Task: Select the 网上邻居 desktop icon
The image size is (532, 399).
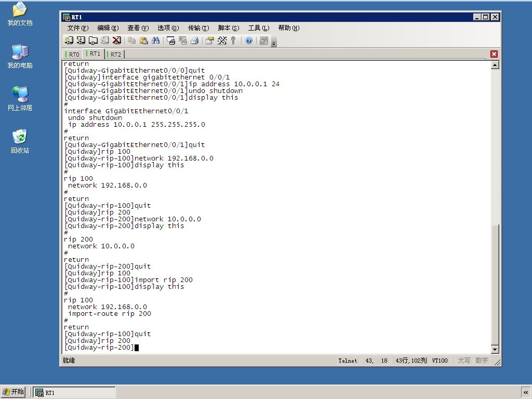Action: click(20, 99)
